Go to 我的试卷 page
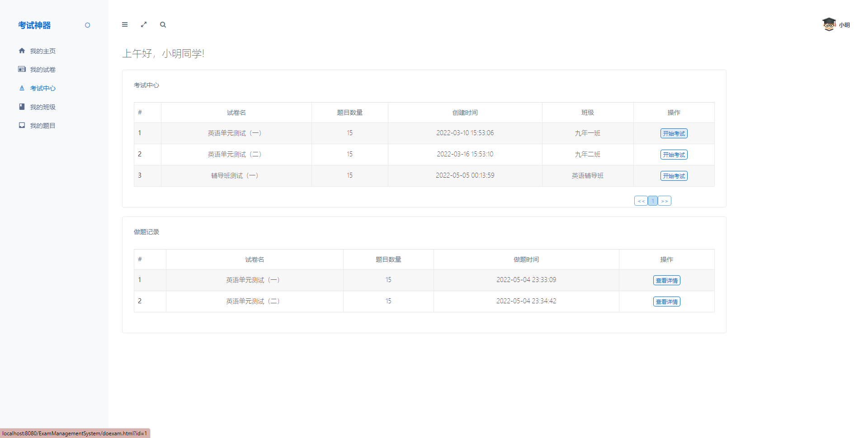This screenshot has height=438, width=868. [x=43, y=70]
